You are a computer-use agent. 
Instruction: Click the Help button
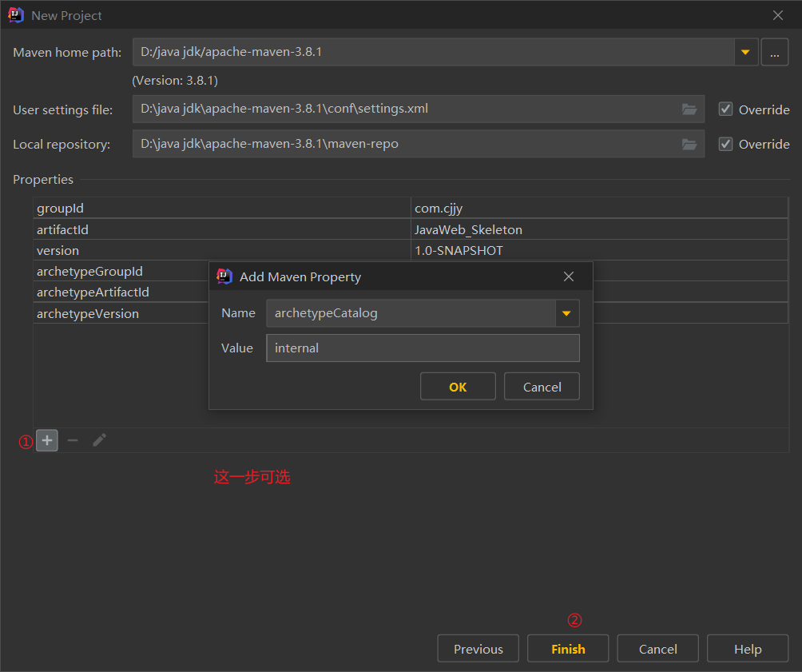pos(747,649)
